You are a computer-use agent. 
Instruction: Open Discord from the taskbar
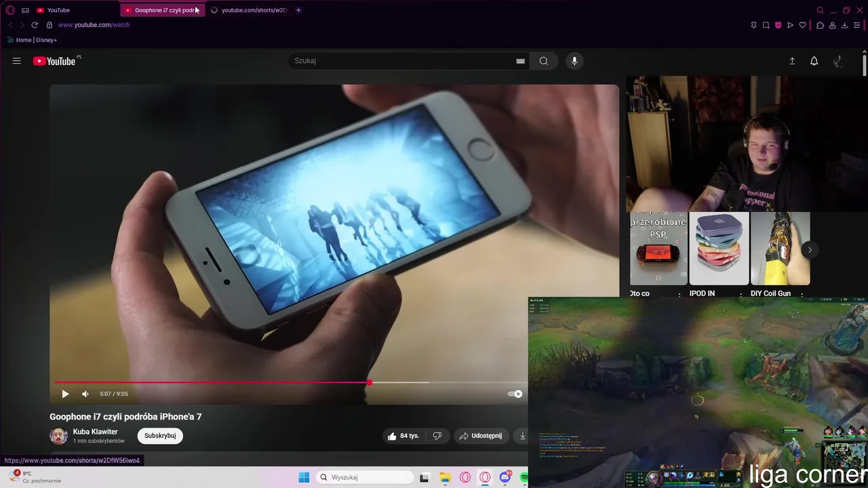point(505,478)
